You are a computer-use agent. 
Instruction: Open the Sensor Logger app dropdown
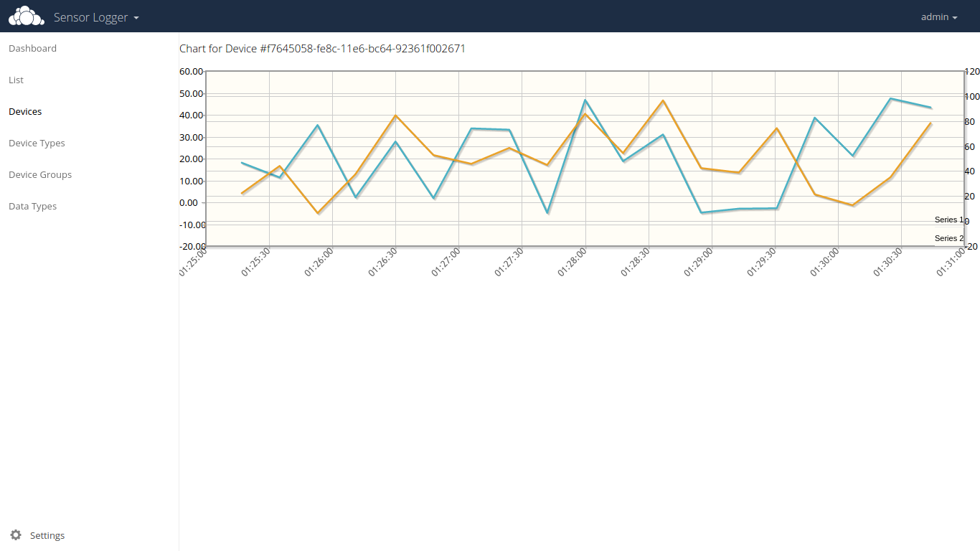[x=96, y=17]
